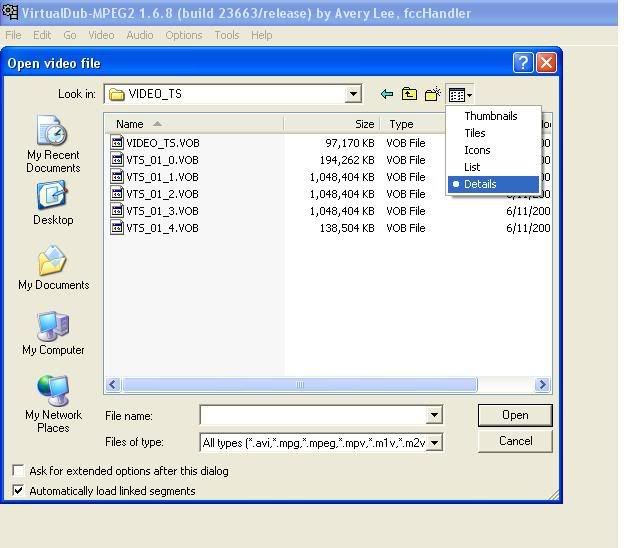The height and width of the screenshot is (548, 640).
Task: Click the 138,504 KB size cell
Action: click(347, 228)
